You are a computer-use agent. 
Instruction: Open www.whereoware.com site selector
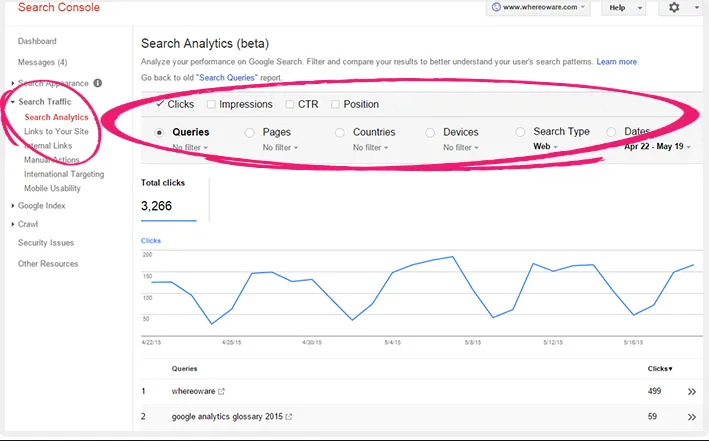pyautogui.click(x=538, y=7)
